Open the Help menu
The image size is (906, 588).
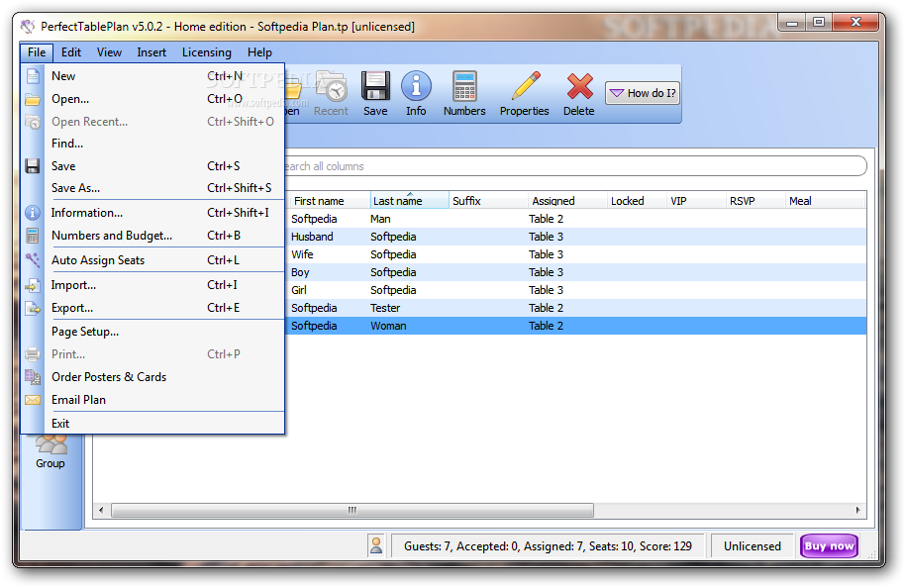[x=260, y=52]
